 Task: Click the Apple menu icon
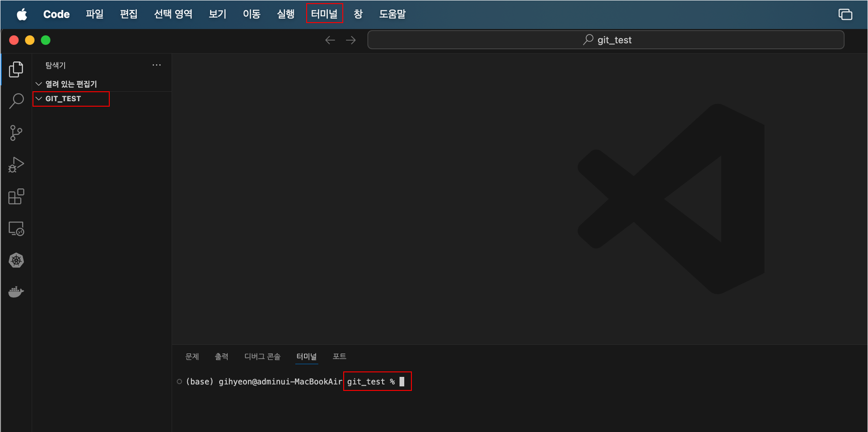[x=22, y=14]
